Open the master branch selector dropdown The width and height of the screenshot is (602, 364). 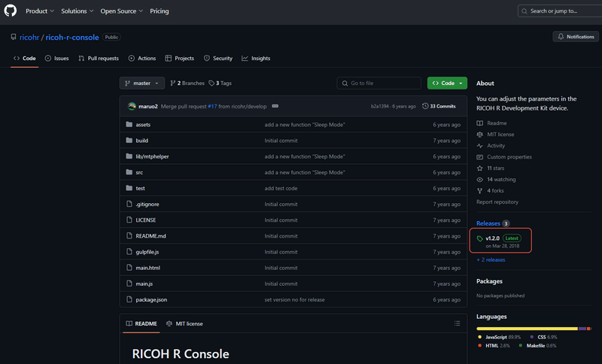coord(142,83)
